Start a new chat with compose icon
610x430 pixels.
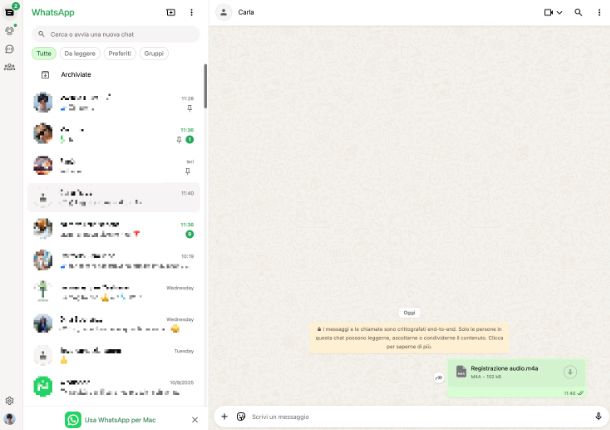pos(171,12)
